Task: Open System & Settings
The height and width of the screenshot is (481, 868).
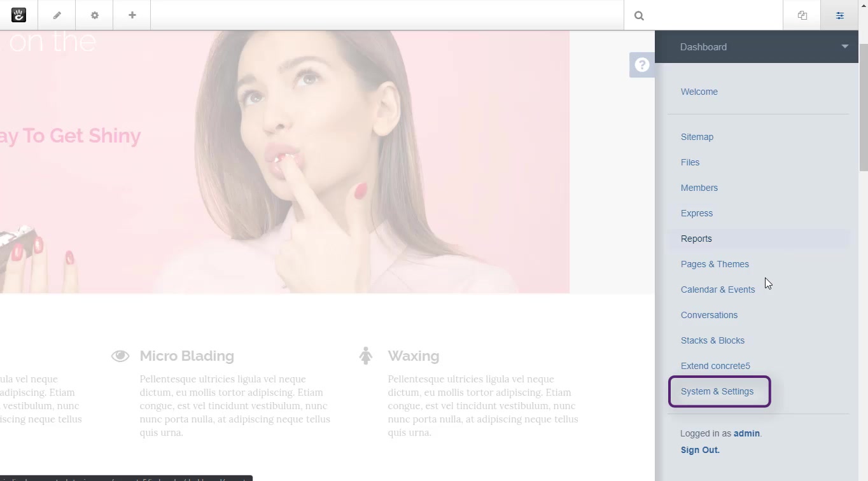Action: point(717,391)
